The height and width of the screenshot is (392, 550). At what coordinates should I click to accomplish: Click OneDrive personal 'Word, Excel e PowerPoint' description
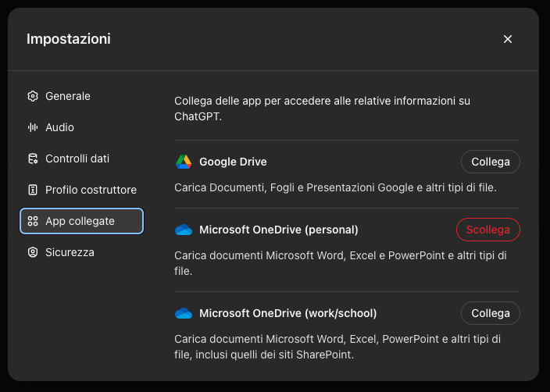tap(341, 263)
